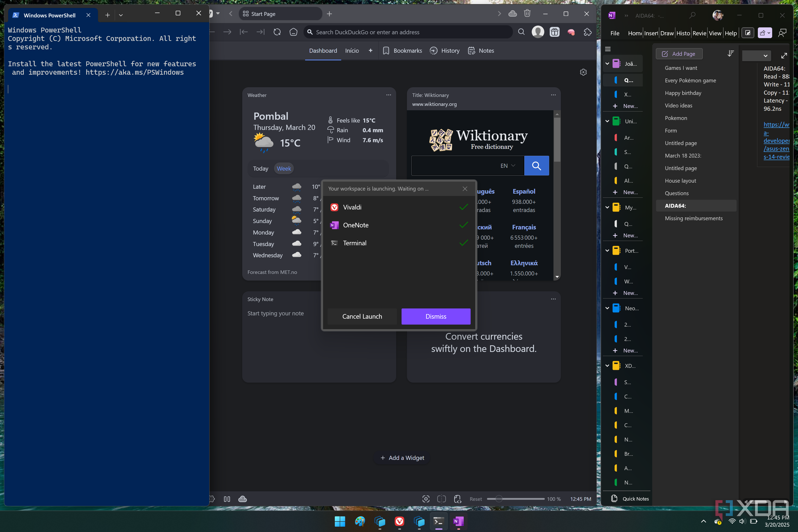Open new PowerShell tab with plus
This screenshot has width=798, height=532.
108,15
